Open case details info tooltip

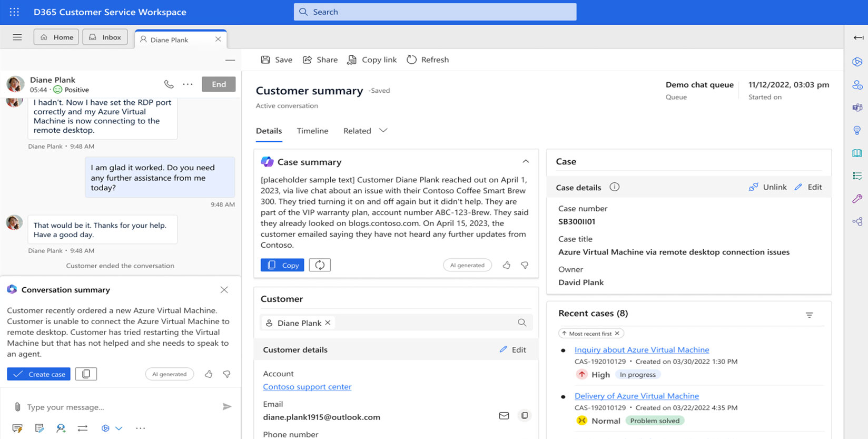point(615,187)
